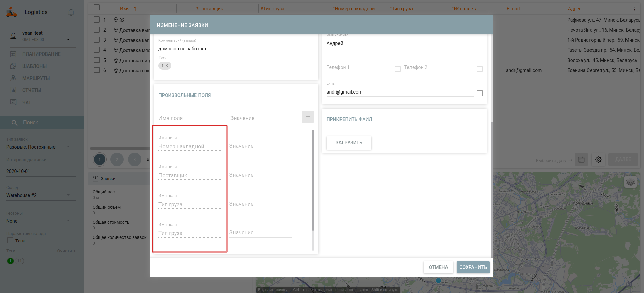This screenshot has height=293, width=644.
Task: Open the Warehouse #2 dropdown
Action: point(68,195)
